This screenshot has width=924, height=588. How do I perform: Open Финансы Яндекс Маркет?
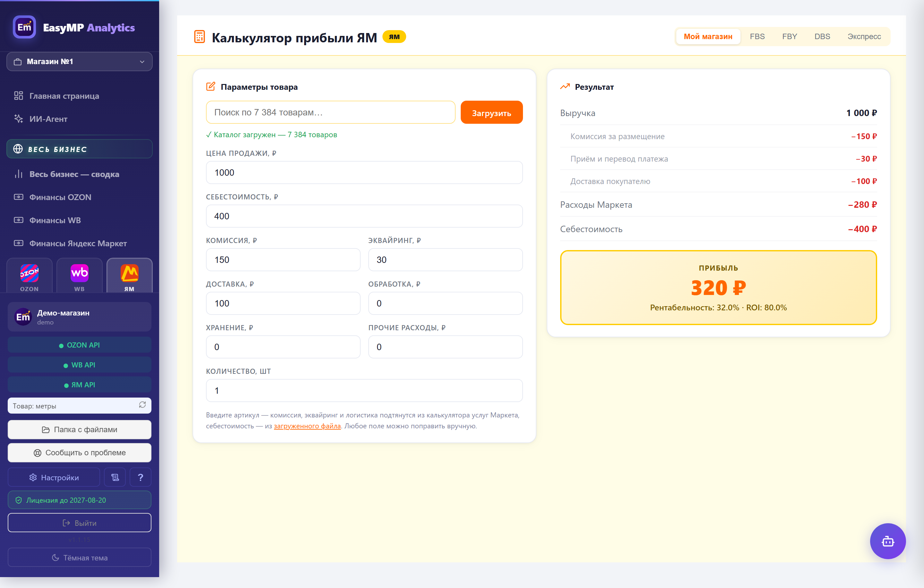coord(80,243)
